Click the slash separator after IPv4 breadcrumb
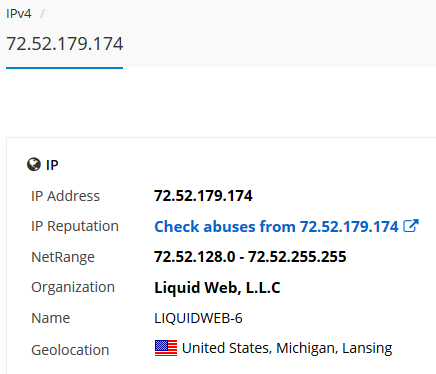The image size is (436, 374). 42,14
